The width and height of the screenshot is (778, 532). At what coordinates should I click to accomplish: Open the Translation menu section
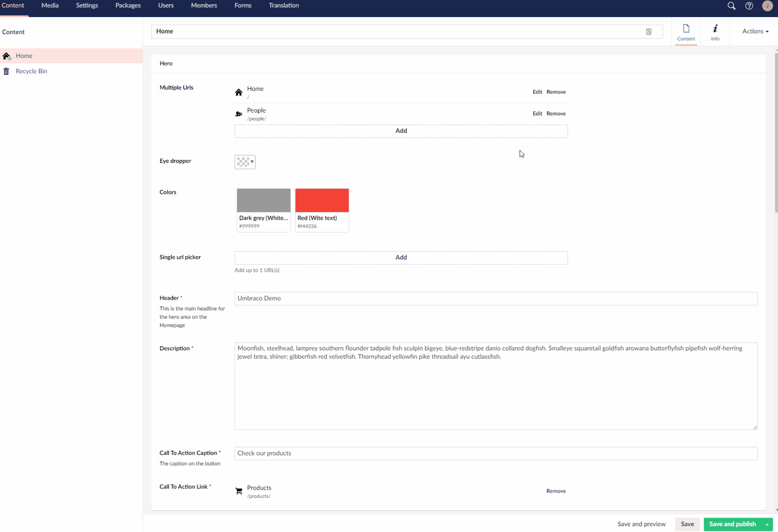(284, 5)
